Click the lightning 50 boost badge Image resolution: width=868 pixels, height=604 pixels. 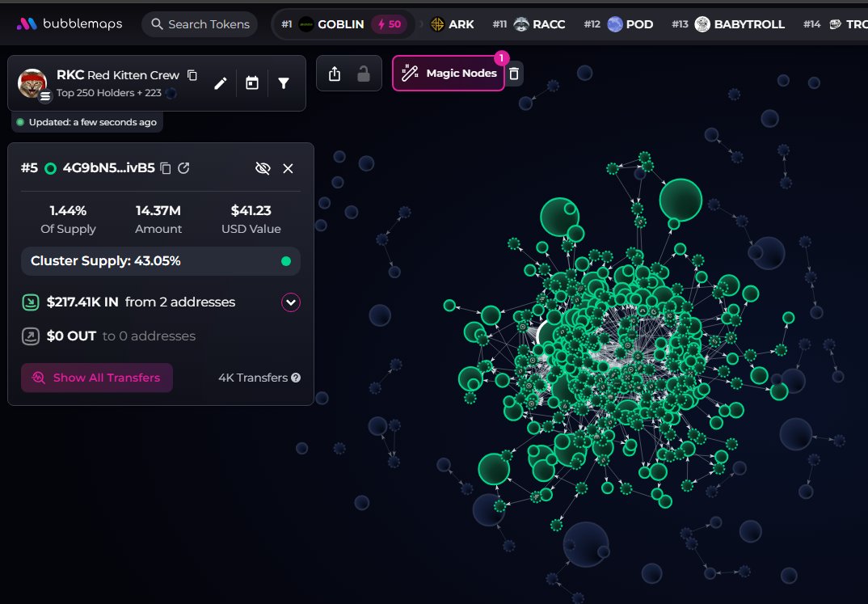pos(390,24)
